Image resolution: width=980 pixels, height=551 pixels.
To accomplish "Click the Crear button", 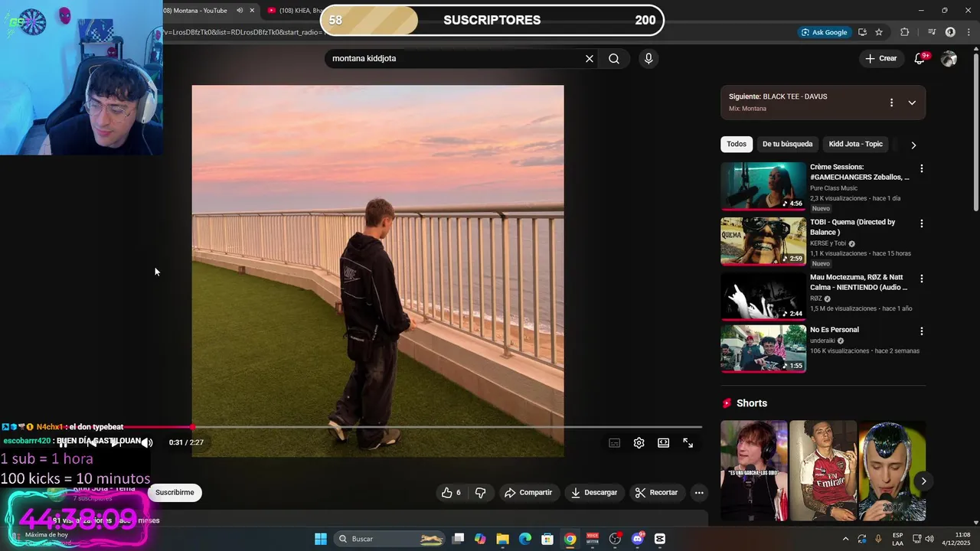I will tap(880, 58).
